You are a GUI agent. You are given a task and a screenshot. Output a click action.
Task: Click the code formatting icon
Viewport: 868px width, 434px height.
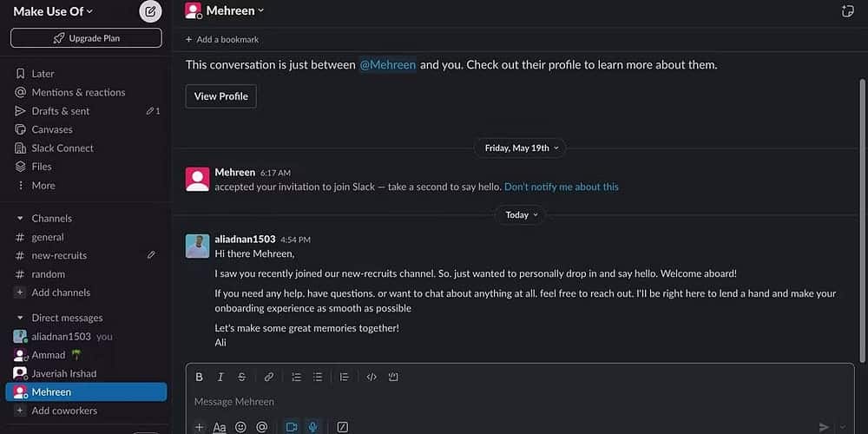(372, 377)
